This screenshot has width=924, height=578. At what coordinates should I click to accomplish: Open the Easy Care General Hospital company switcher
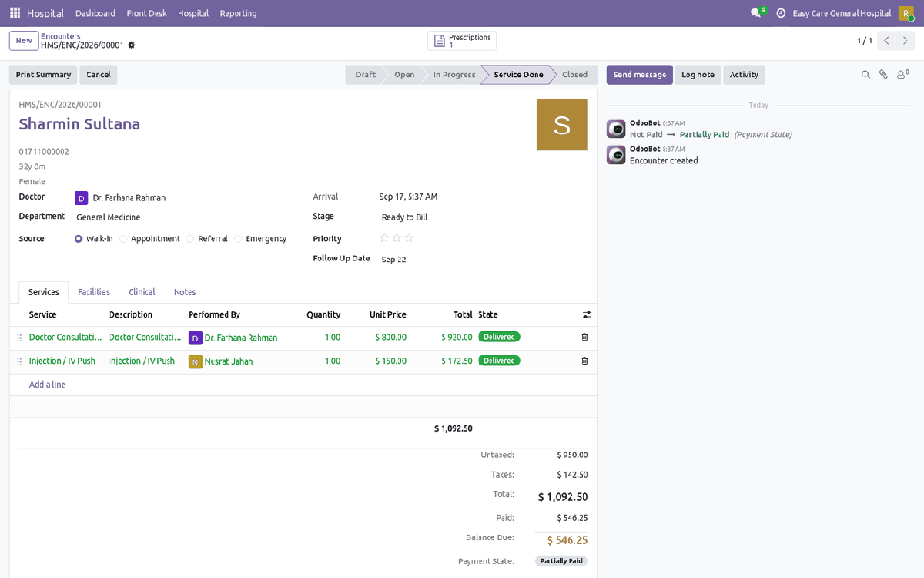click(842, 13)
